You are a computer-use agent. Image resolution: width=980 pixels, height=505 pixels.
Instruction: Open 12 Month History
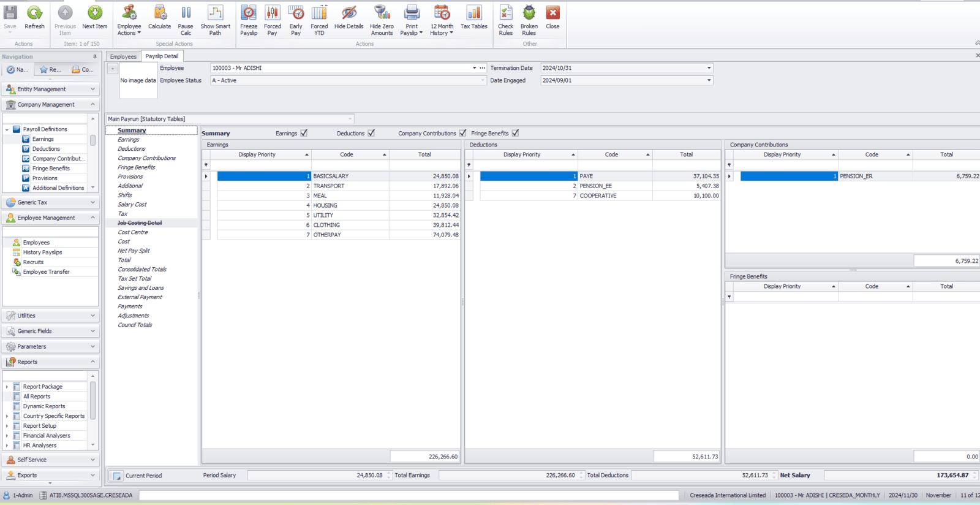[442, 21]
